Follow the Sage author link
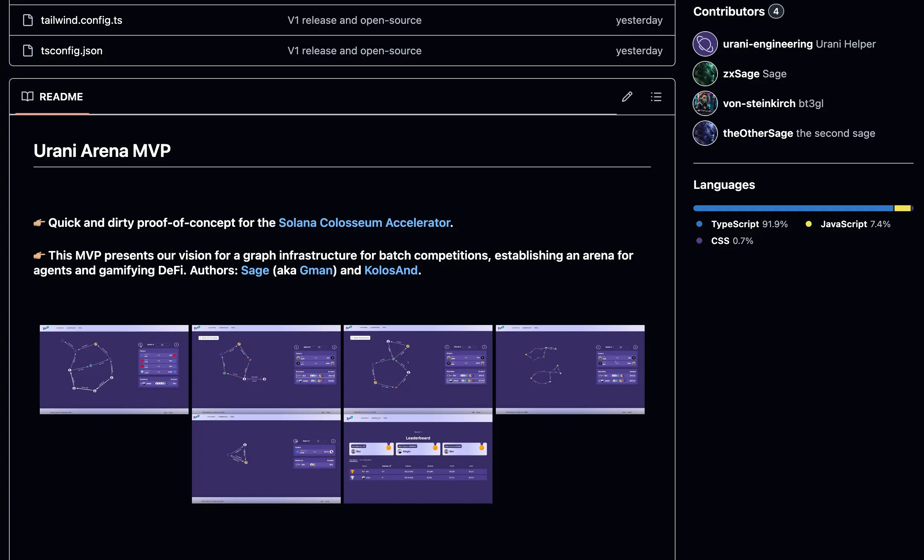 (255, 270)
